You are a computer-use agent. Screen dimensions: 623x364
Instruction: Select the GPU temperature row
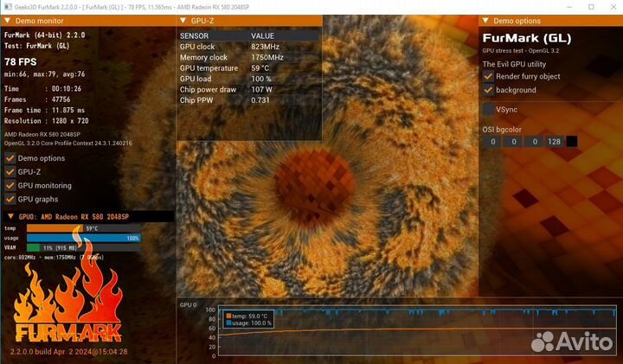pyautogui.click(x=249, y=68)
